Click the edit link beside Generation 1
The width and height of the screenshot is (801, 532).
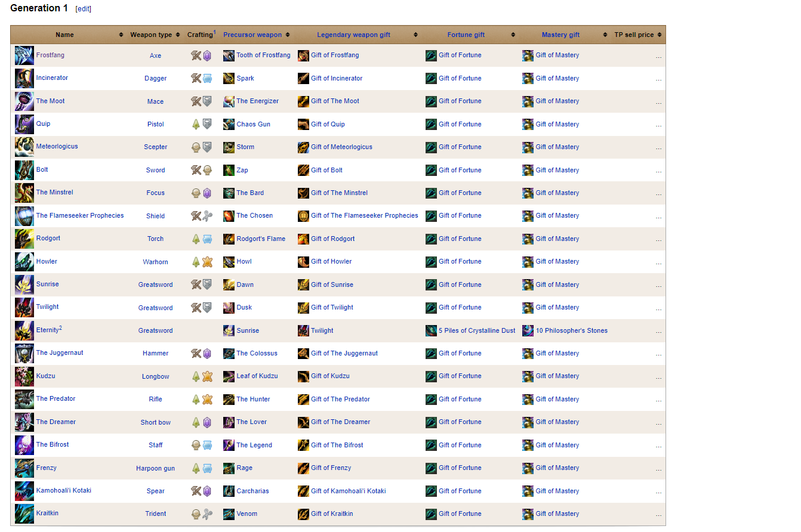click(x=83, y=9)
